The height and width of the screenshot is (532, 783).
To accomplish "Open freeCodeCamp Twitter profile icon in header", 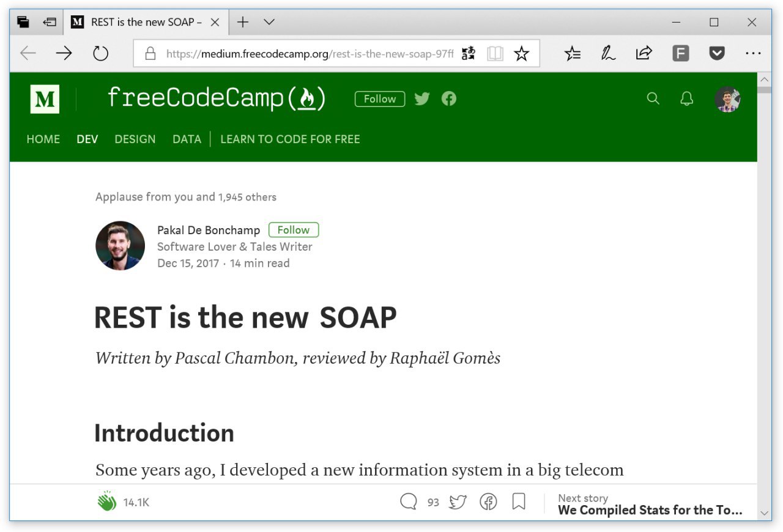I will (422, 99).
